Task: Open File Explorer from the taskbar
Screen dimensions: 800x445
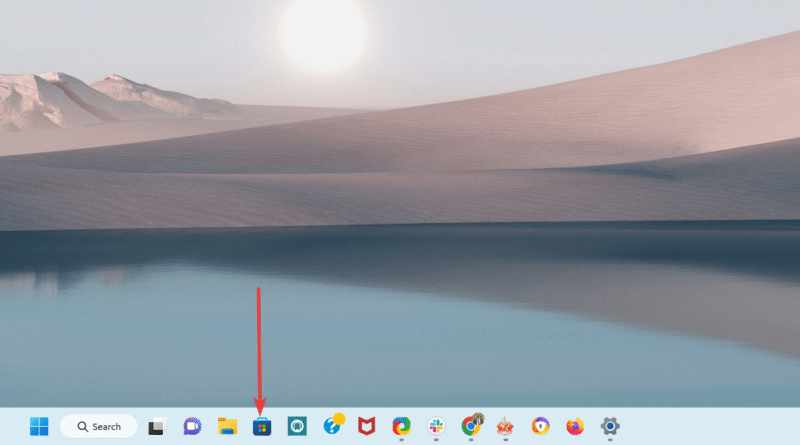Action: [227, 426]
